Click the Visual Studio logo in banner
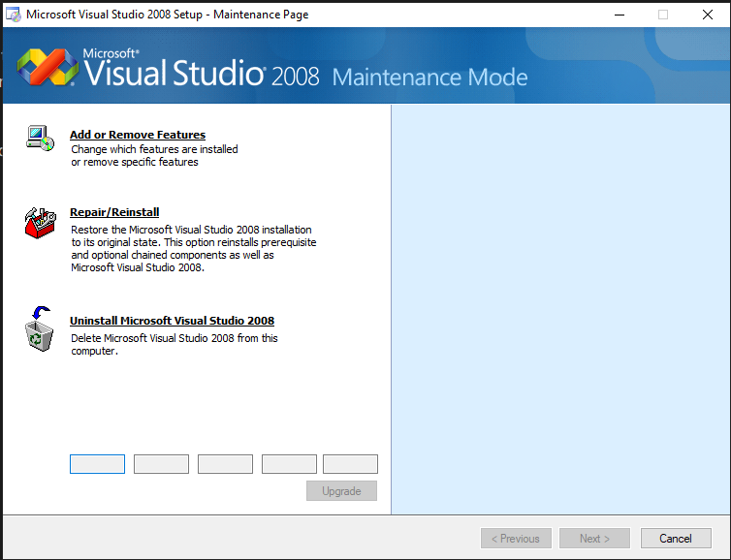This screenshot has height=560, width=731. 47,70
